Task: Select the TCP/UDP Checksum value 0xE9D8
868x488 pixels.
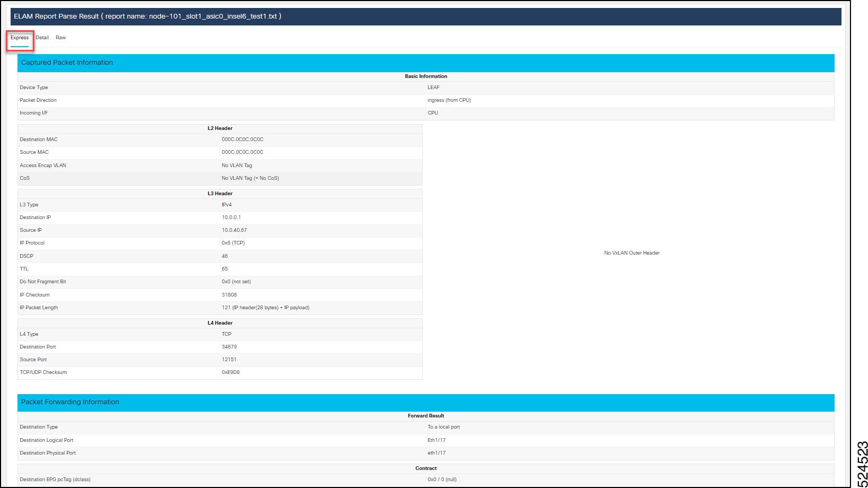Action: 231,372
